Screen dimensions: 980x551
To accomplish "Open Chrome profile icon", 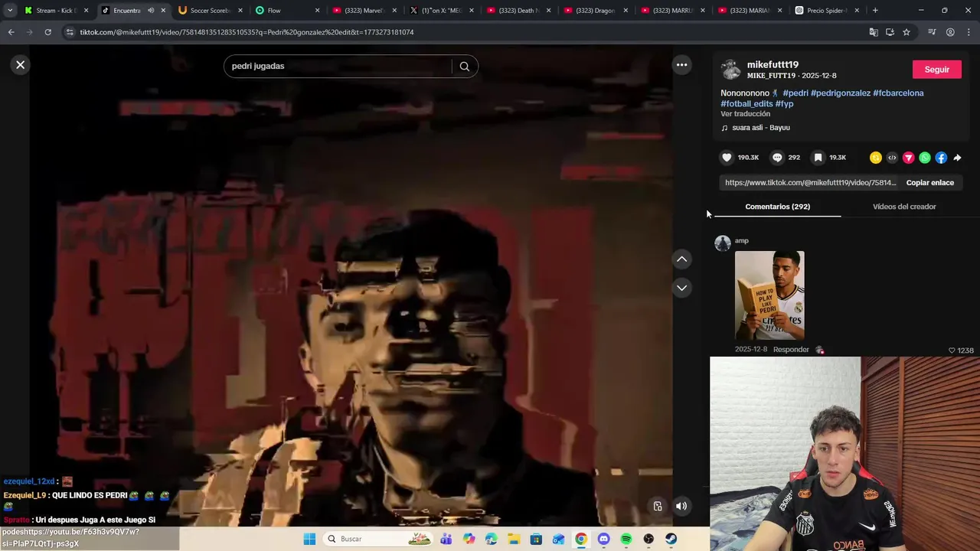I will (950, 32).
